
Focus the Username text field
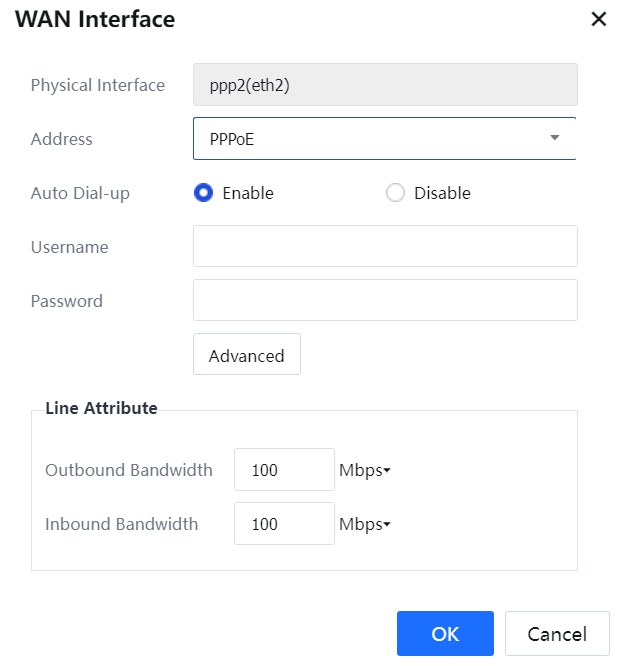(x=385, y=246)
